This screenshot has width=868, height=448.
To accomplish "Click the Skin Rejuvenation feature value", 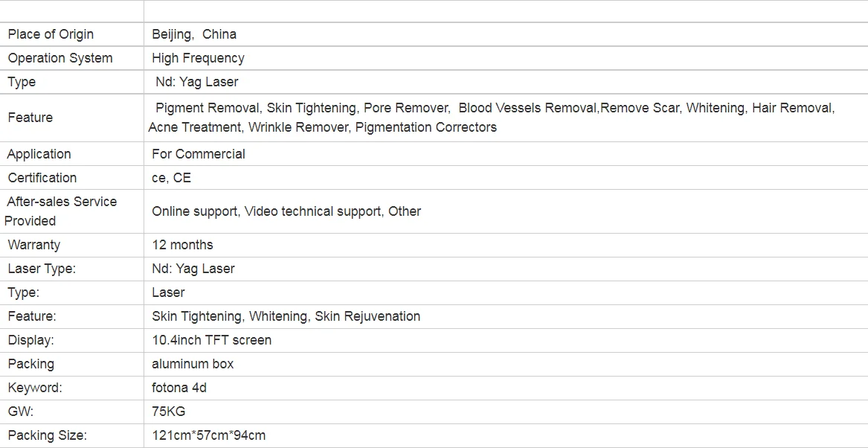I will pos(367,316).
